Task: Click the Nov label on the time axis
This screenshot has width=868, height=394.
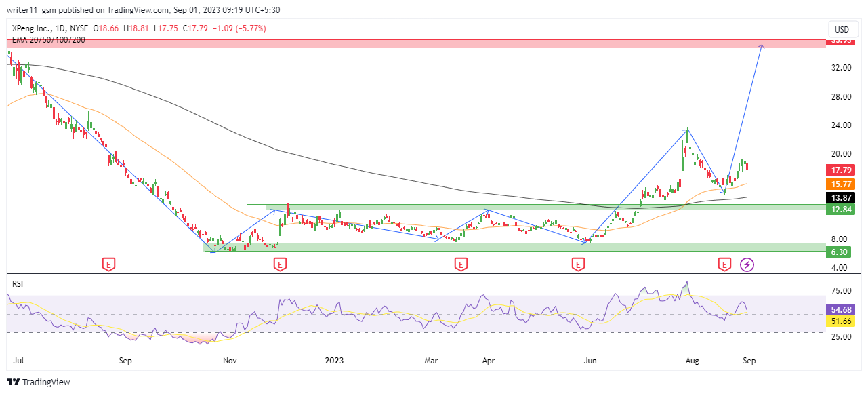Action: (x=229, y=361)
